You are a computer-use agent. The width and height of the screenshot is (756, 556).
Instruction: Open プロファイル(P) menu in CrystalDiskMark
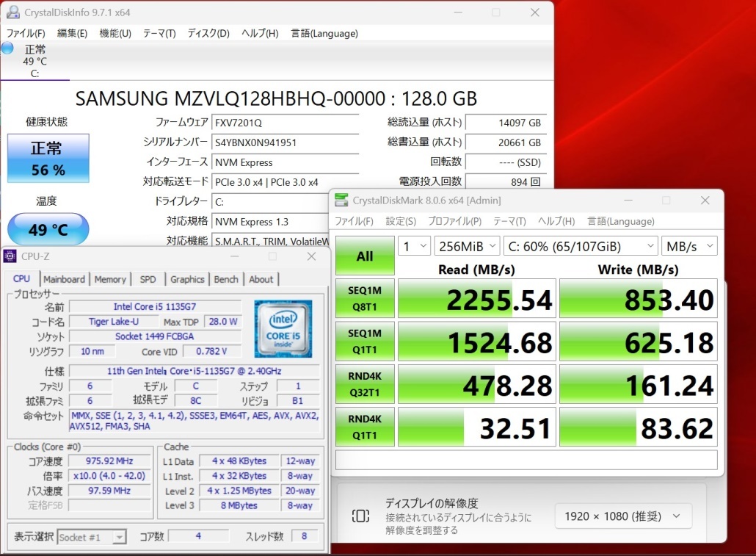point(454,221)
